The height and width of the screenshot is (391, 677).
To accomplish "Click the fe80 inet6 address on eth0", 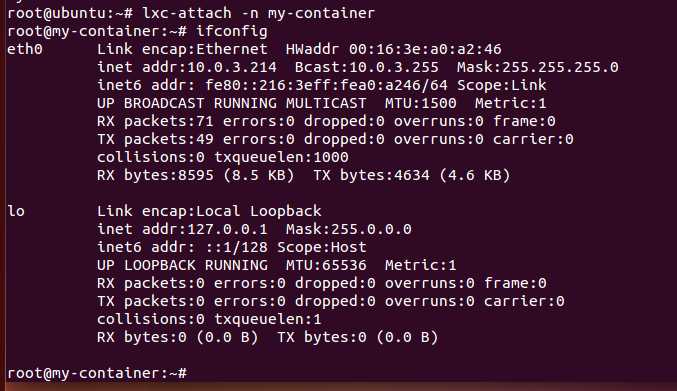I will point(326,85).
